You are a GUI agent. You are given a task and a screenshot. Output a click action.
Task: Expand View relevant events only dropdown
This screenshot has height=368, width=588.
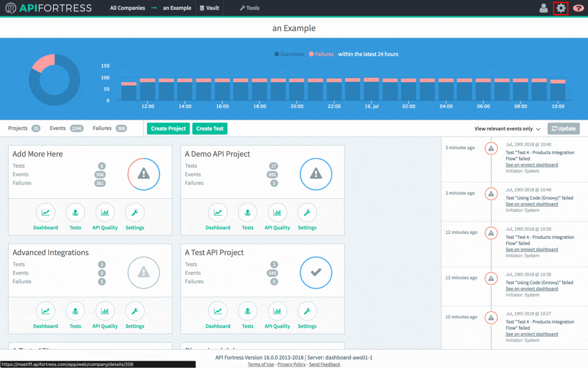click(x=507, y=129)
